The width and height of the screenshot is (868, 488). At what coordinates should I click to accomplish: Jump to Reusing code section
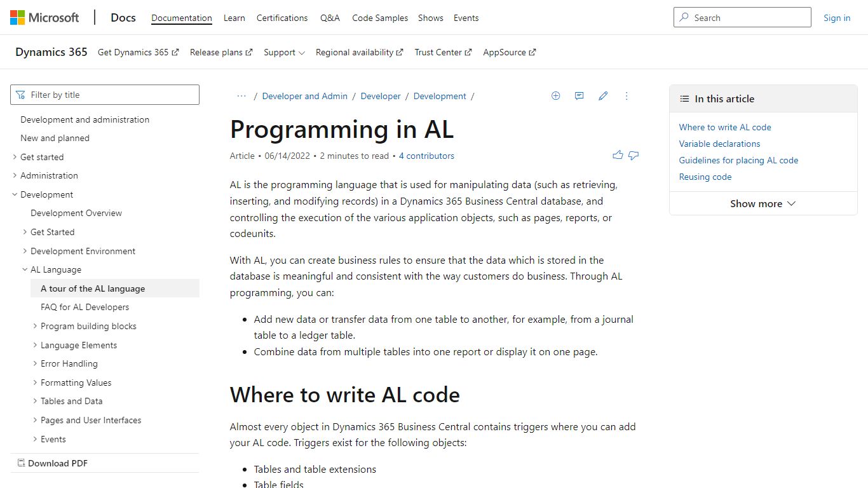705,177
